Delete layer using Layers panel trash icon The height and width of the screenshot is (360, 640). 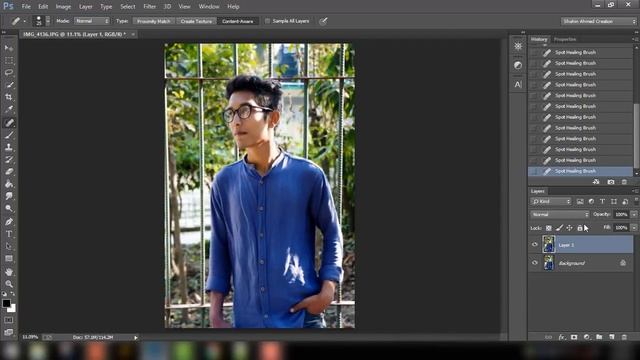pyautogui.click(x=624, y=337)
